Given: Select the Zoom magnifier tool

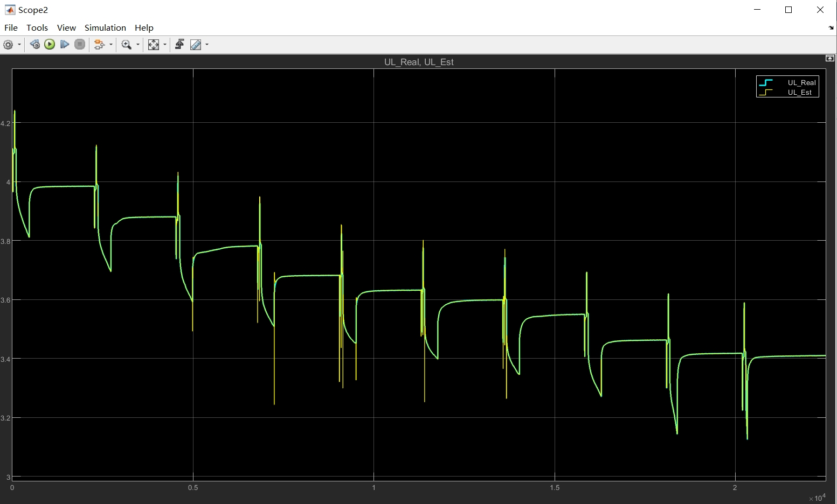Looking at the screenshot, I should click(x=127, y=45).
